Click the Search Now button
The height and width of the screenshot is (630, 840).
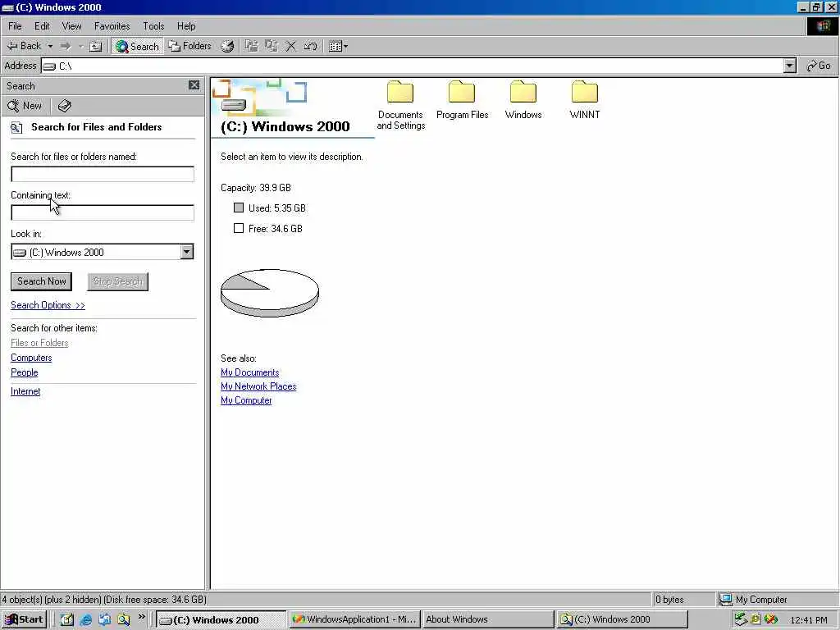point(41,281)
